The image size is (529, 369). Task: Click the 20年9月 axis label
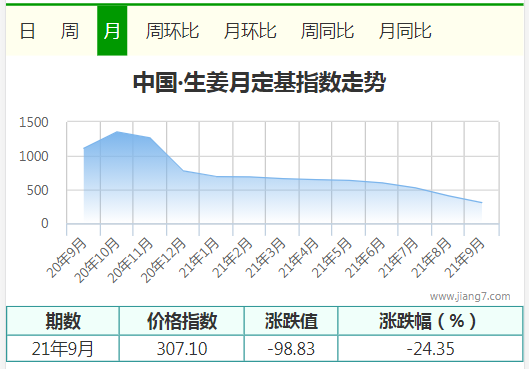coord(67,258)
